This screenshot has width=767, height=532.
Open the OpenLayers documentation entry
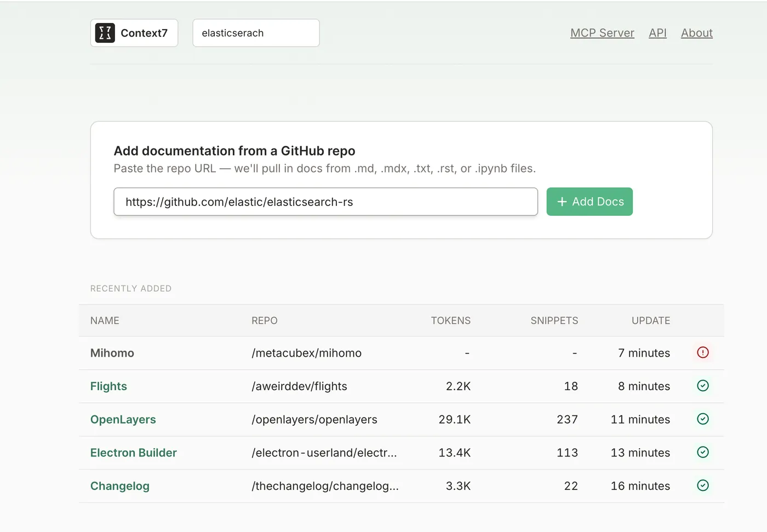pos(123,420)
